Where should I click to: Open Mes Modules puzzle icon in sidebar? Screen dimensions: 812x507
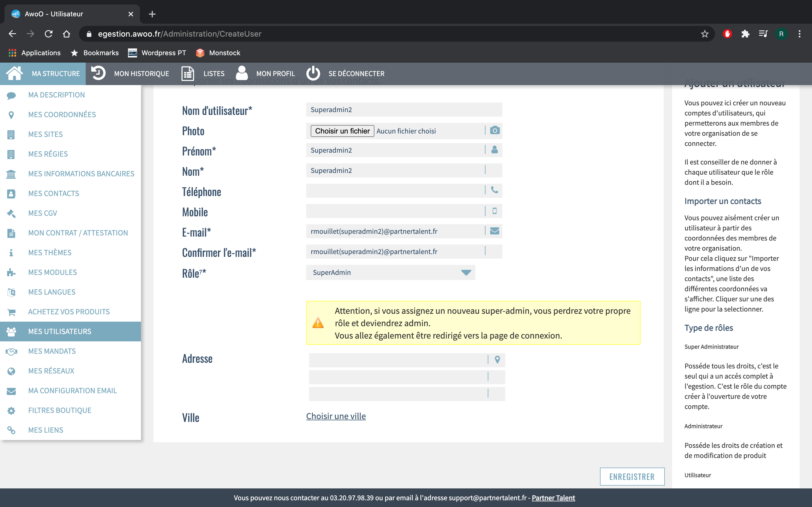click(11, 272)
